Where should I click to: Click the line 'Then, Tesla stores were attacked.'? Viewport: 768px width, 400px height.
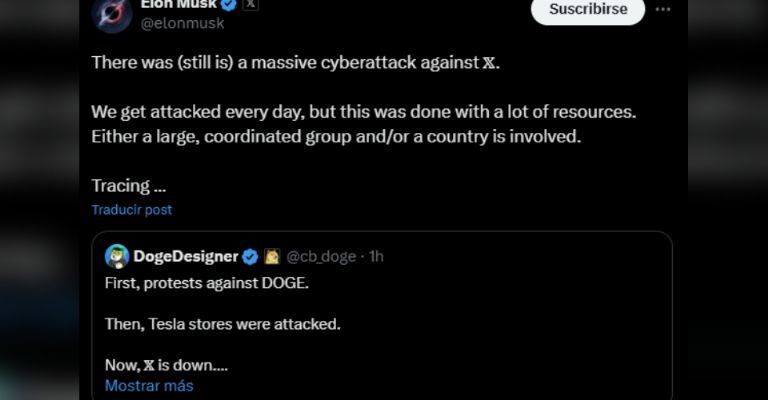[223, 324]
